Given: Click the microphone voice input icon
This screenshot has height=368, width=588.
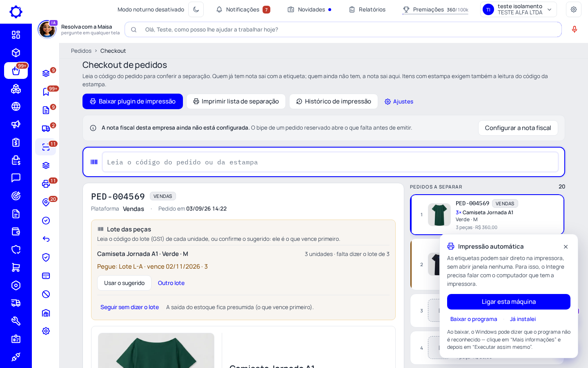Looking at the screenshot, I should click(575, 29).
